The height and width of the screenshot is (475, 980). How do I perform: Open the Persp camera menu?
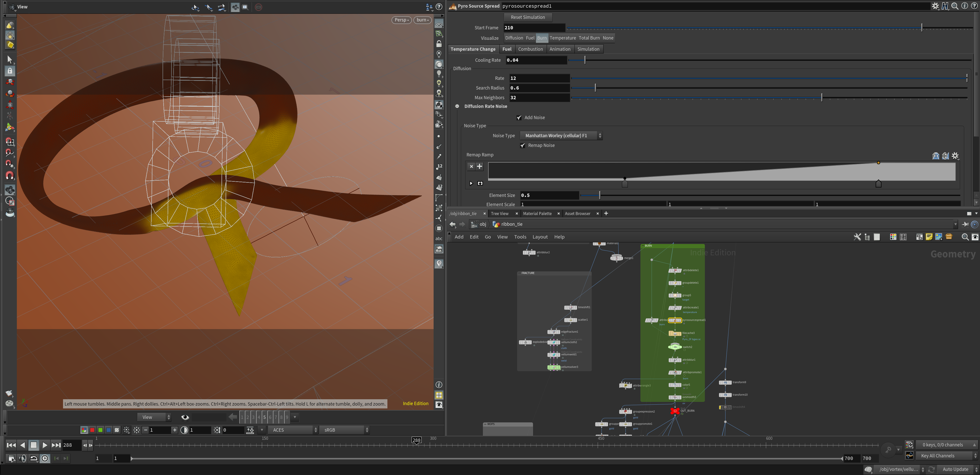(x=401, y=20)
